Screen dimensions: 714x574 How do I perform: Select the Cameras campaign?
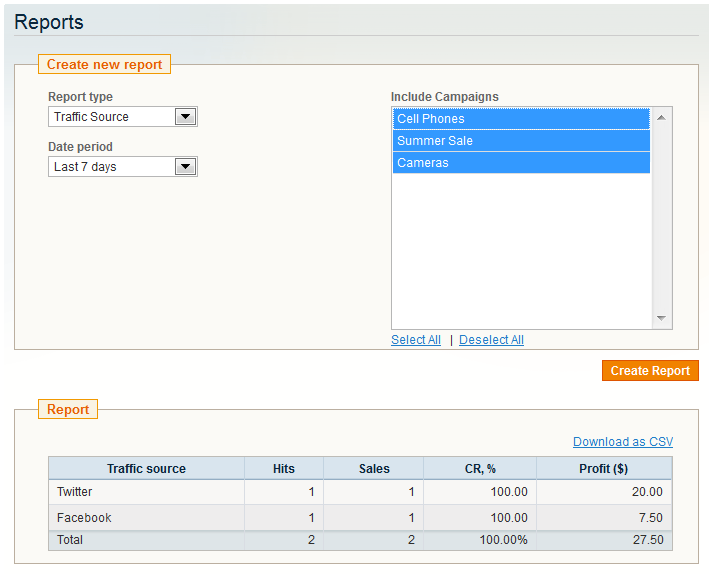click(x=521, y=163)
